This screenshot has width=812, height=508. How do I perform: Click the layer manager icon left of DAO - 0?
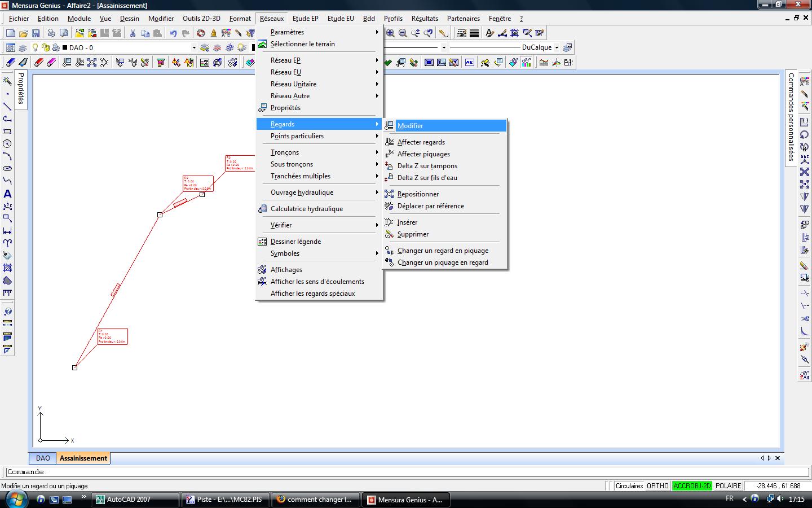coord(11,48)
